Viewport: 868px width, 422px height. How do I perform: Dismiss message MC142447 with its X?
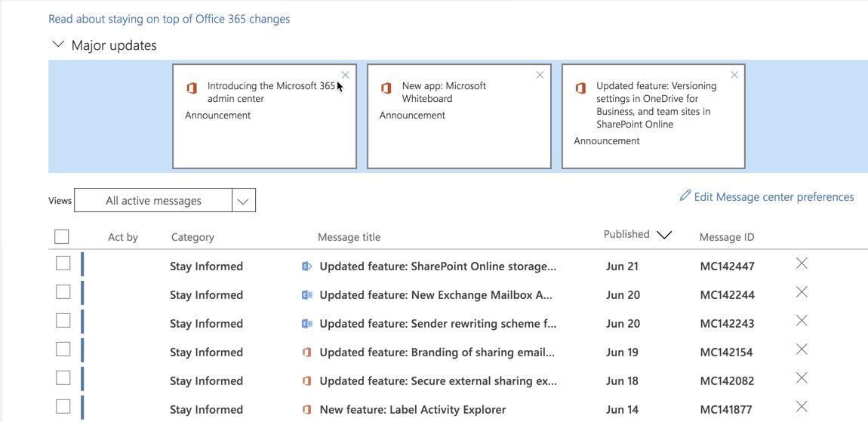pos(801,263)
